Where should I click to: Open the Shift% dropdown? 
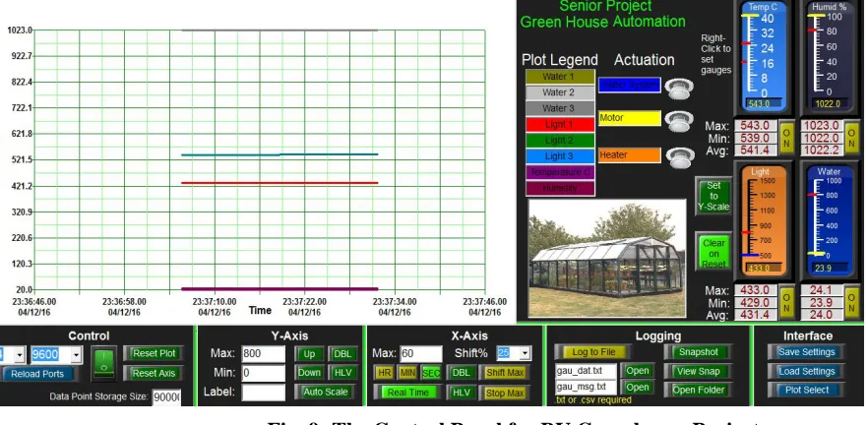(525, 353)
